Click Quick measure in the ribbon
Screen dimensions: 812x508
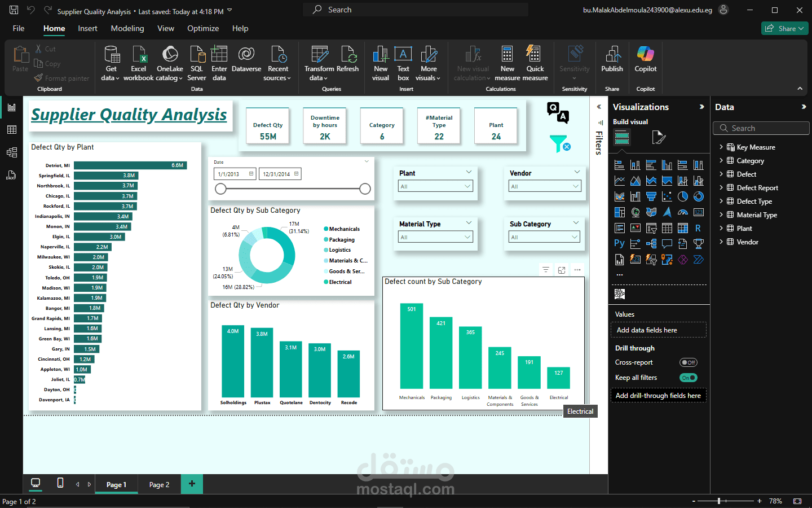(535, 64)
